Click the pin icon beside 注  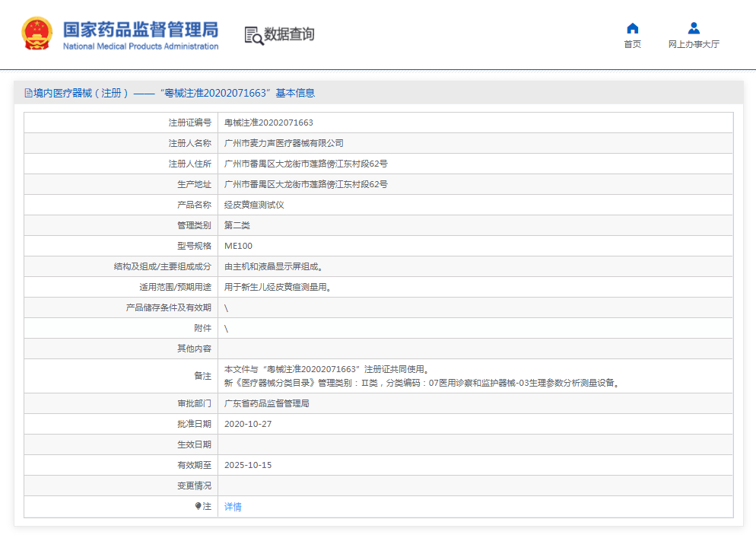pos(199,505)
